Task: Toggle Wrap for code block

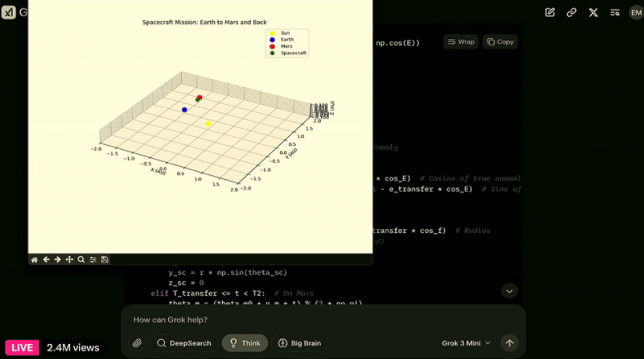Action: click(x=461, y=42)
